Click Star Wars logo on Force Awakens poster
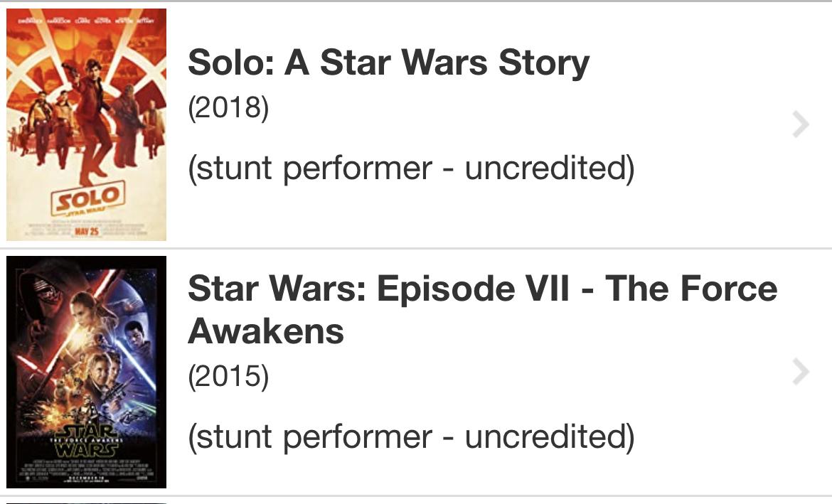The width and height of the screenshot is (832, 504). click(x=86, y=441)
